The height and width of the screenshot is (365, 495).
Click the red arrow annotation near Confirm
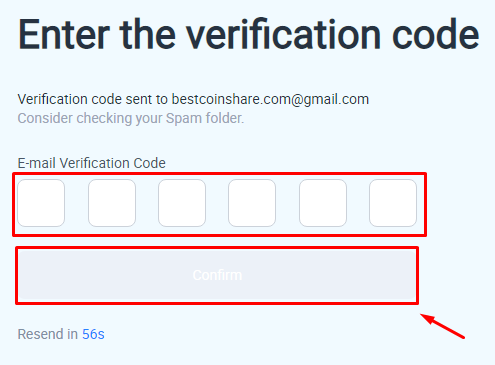(x=442, y=326)
